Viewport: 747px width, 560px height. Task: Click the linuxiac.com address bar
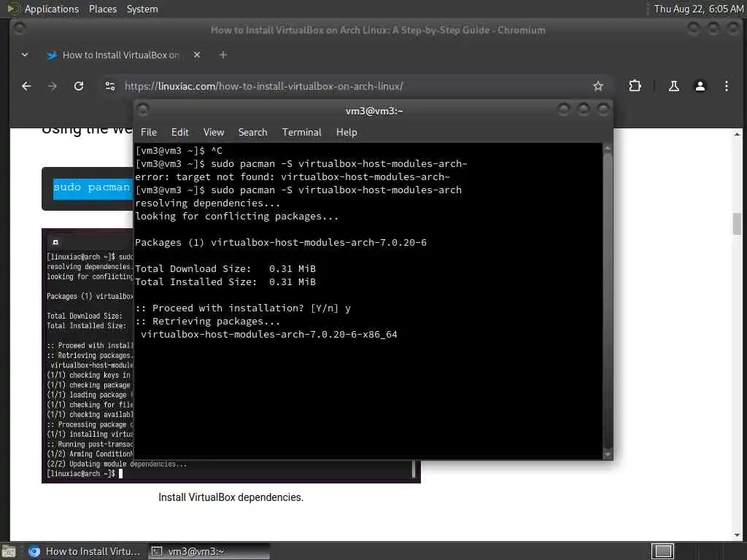[352, 86]
